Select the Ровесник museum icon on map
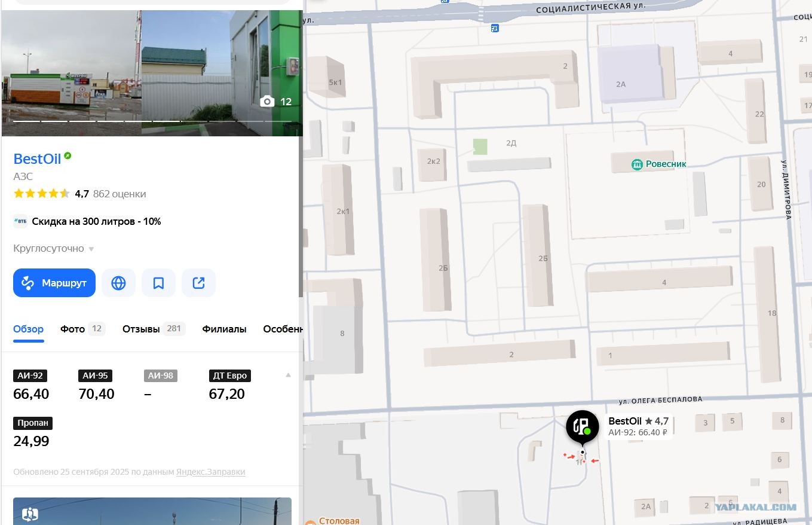The image size is (812, 525). pos(638,164)
